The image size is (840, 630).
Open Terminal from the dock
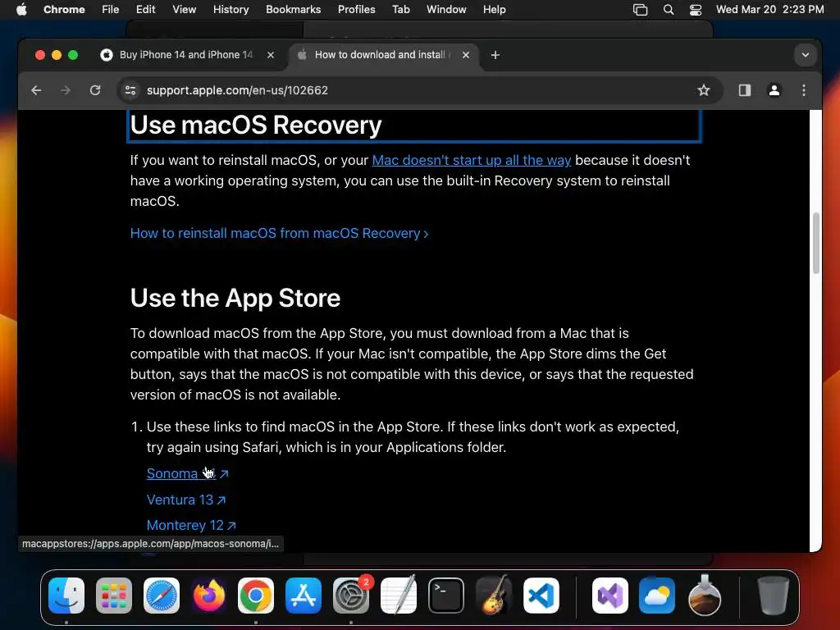click(x=445, y=596)
